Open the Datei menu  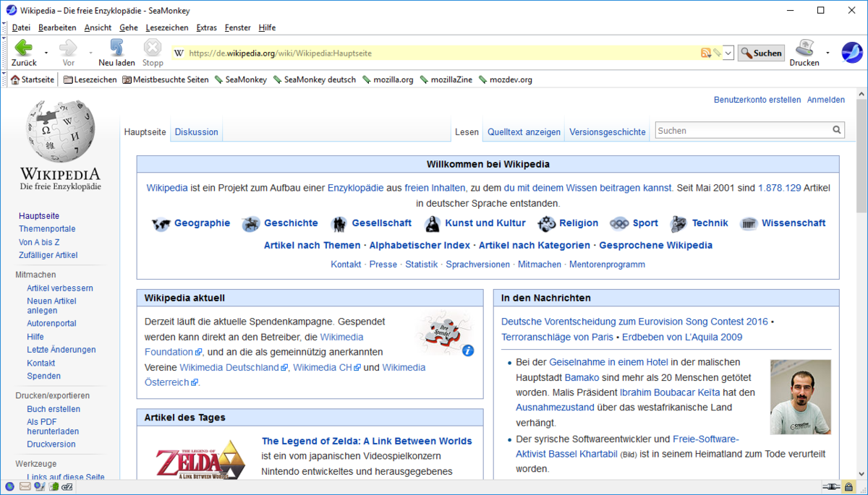coord(21,27)
